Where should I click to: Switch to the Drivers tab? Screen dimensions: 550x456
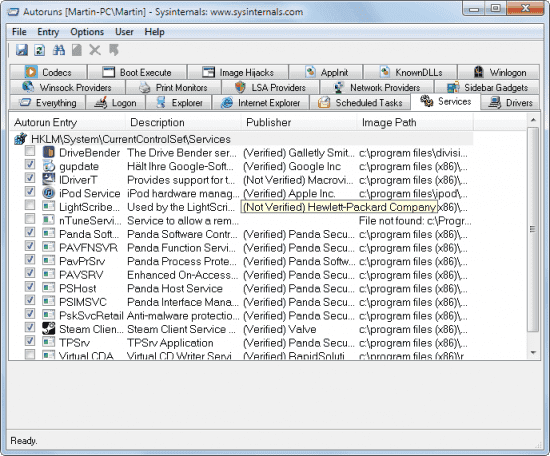pyautogui.click(x=510, y=103)
